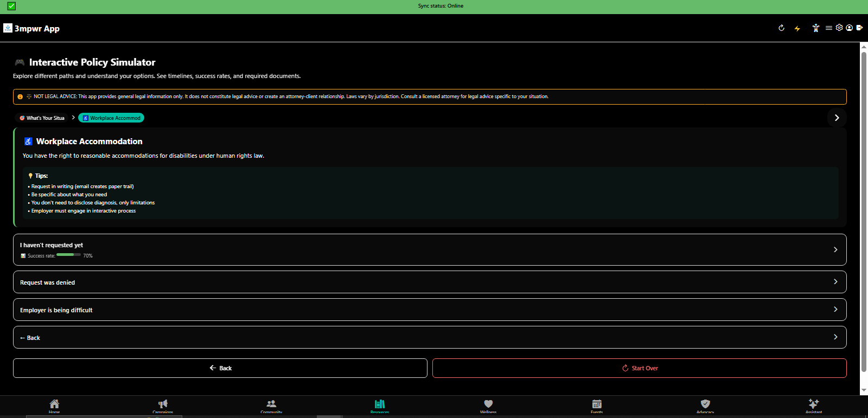Viewport: 868px width, 418px height.
Task: Open the Assistant tab
Action: click(813, 405)
